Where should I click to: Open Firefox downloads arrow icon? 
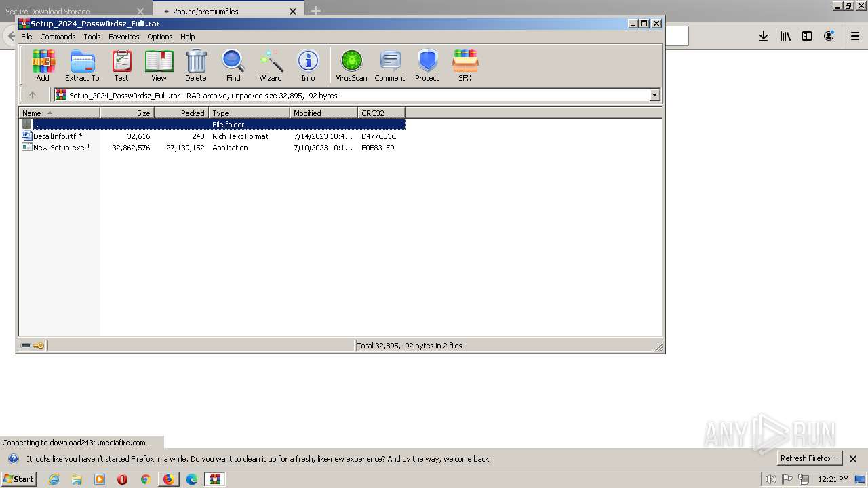coord(764,36)
